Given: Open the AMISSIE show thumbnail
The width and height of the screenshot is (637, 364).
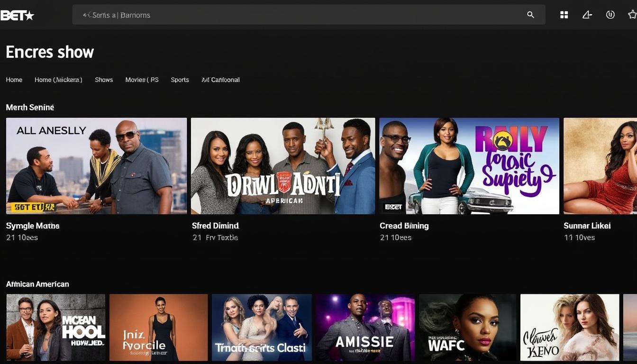Looking at the screenshot, I should 365,327.
